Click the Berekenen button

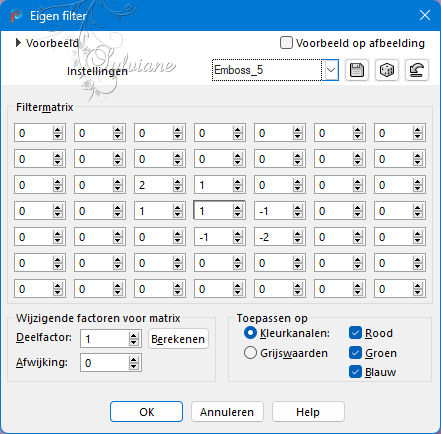point(178,339)
